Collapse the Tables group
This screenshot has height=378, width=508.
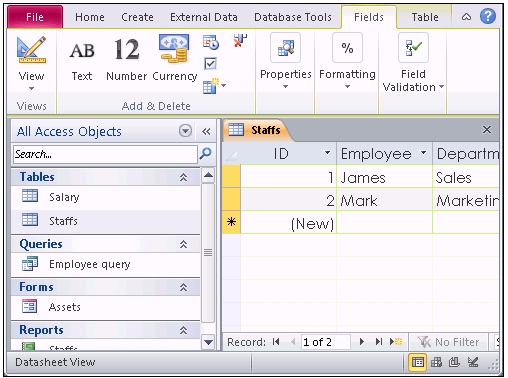click(183, 177)
